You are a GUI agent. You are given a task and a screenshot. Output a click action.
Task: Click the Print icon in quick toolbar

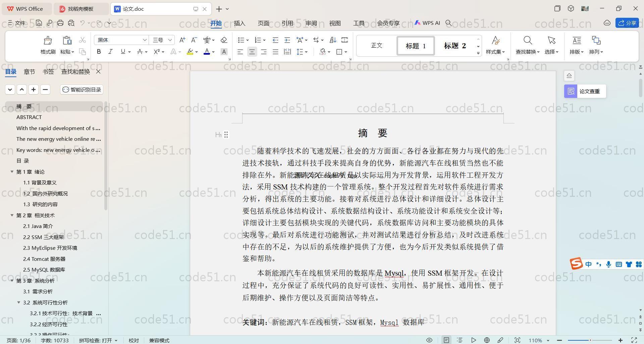point(60,23)
